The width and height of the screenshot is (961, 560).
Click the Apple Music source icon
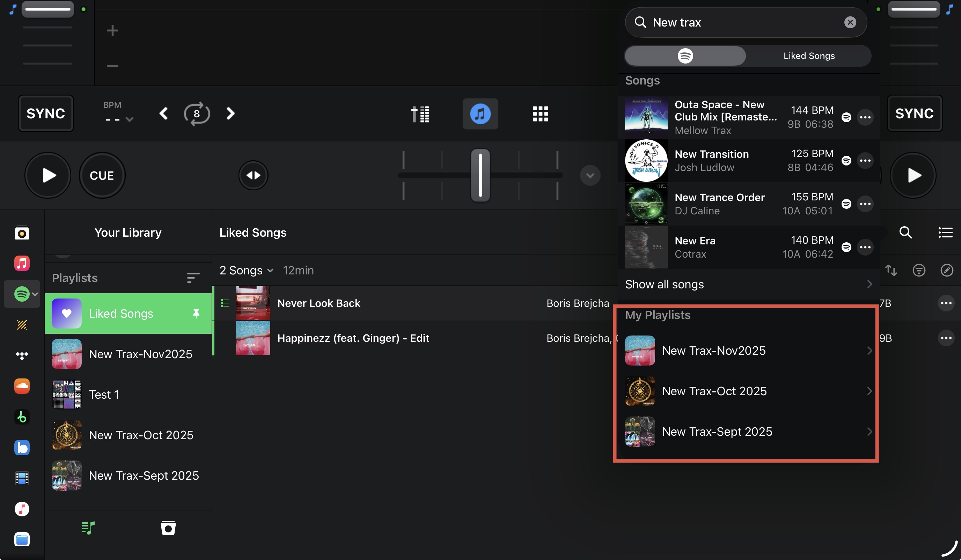tap(22, 264)
